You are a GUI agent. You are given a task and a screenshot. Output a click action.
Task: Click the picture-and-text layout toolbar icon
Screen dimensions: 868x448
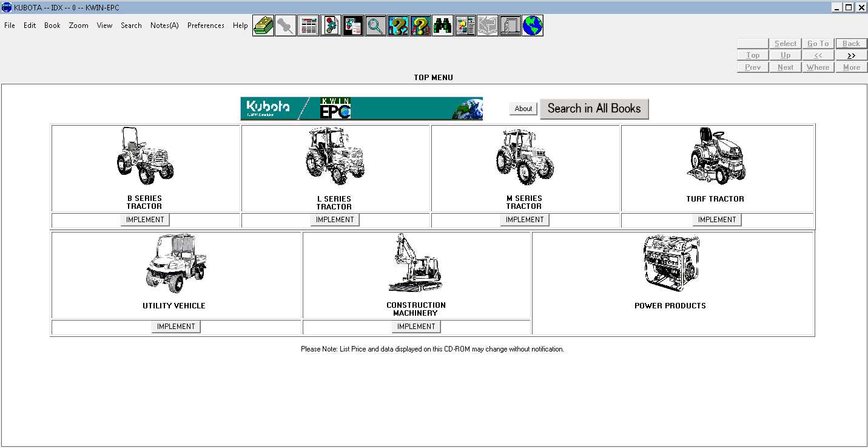(x=465, y=25)
